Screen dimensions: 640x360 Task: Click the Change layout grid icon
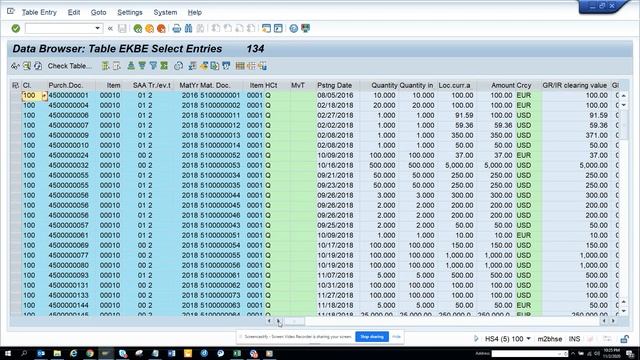click(240, 66)
